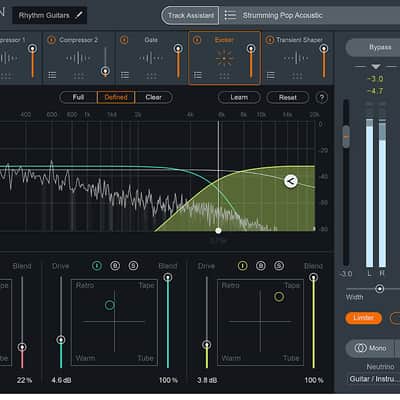The width and height of the screenshot is (400, 400).
Task: Open Compressor 2 module preset list icon
Action: tap(52, 75)
